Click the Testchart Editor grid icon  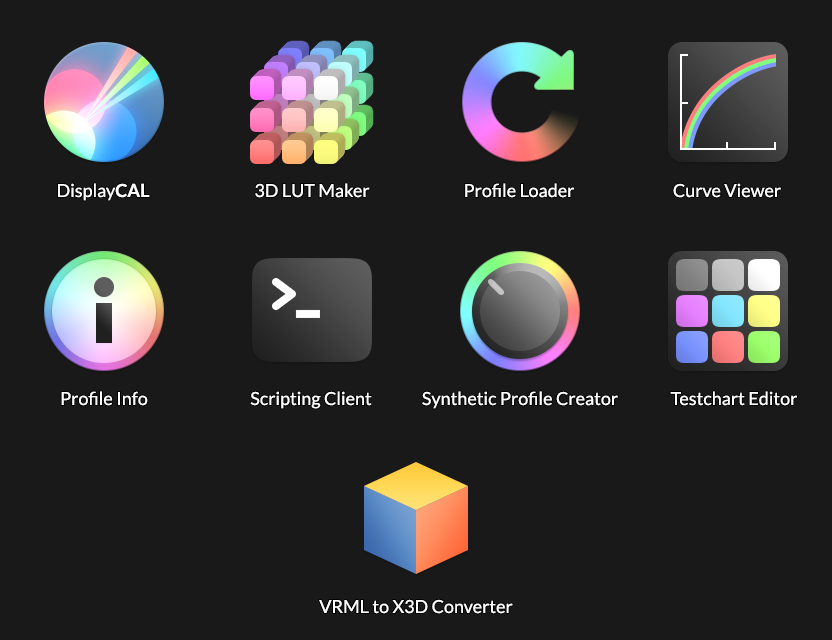[727, 310]
